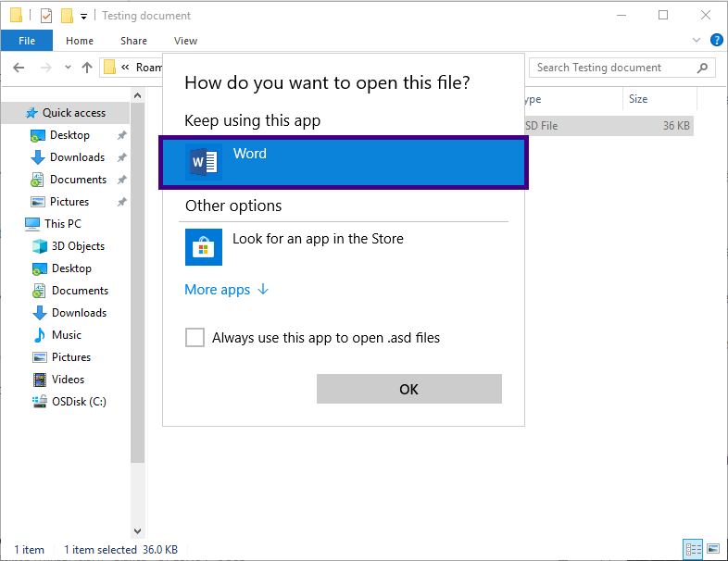Expand the ribbon chevron
This screenshot has height=561, width=728.
click(x=696, y=41)
